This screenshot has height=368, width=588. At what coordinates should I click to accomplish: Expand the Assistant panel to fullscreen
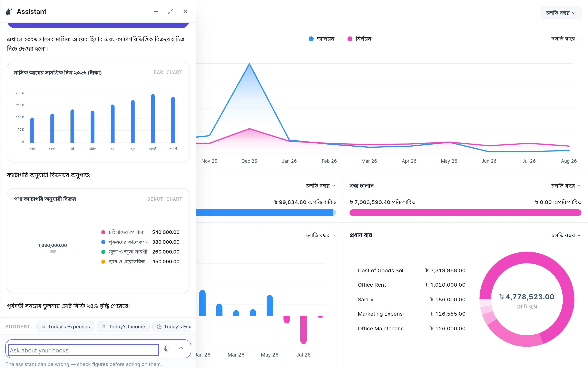(171, 11)
